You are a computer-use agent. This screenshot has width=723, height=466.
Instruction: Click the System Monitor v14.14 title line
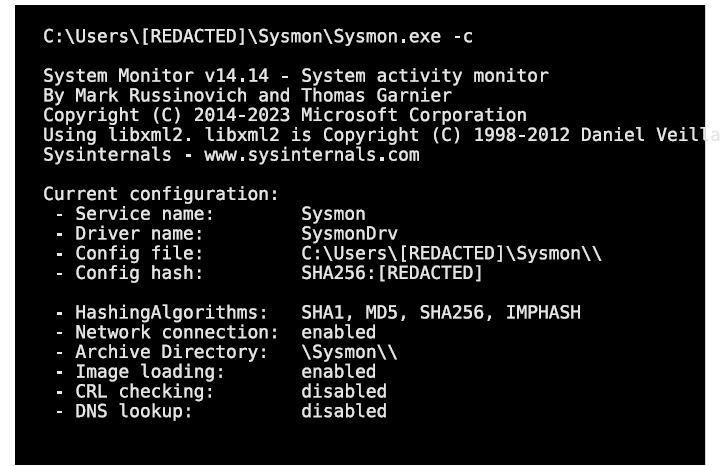pyautogui.click(x=295, y=76)
